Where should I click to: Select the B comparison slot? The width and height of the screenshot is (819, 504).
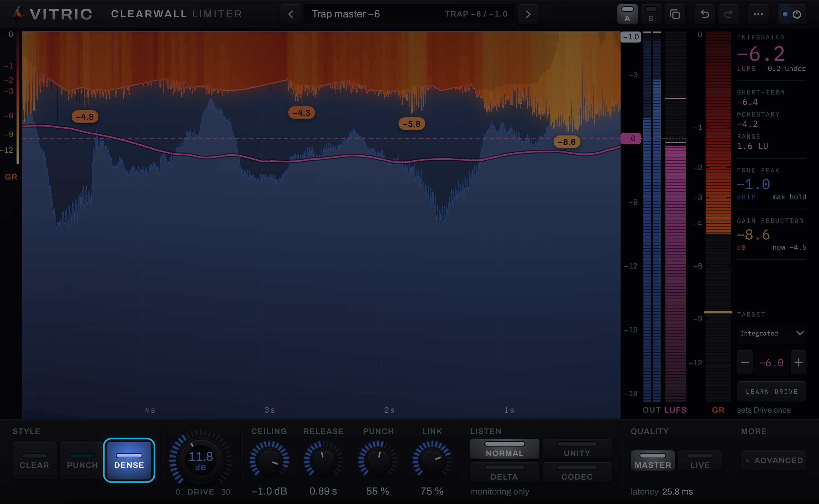tap(651, 14)
